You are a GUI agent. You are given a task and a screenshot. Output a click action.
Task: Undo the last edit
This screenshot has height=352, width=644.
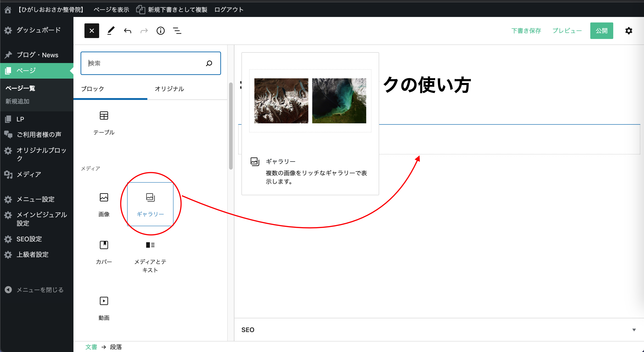pos(128,31)
